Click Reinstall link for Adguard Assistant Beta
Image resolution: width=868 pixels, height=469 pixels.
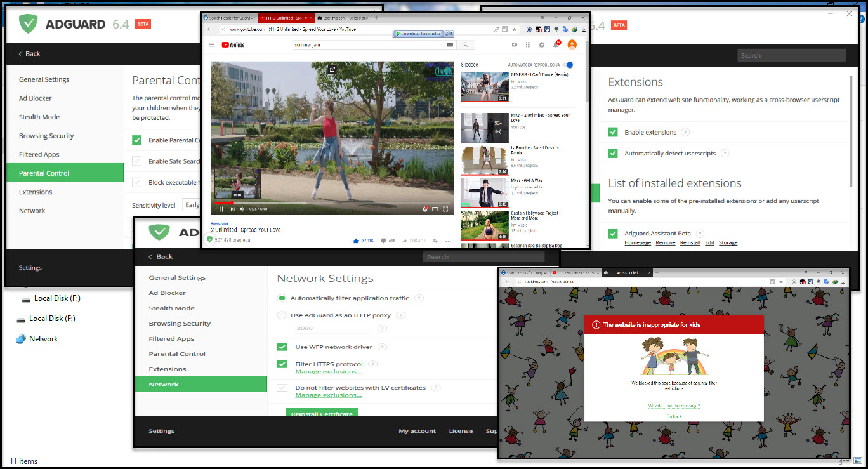690,243
